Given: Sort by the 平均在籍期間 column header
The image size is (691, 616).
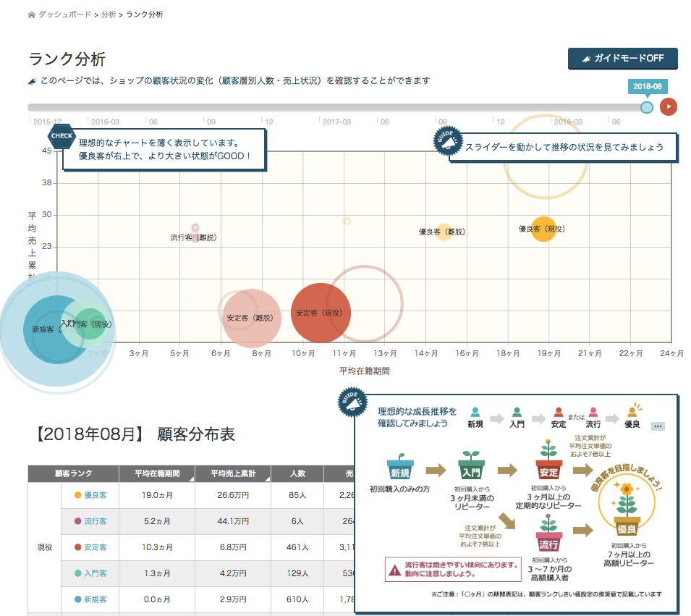Looking at the screenshot, I should (x=157, y=474).
